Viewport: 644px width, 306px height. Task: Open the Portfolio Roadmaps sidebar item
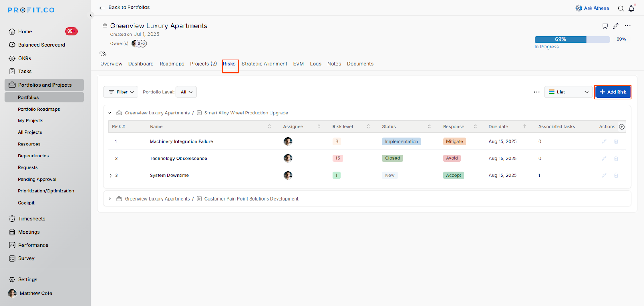(39, 109)
